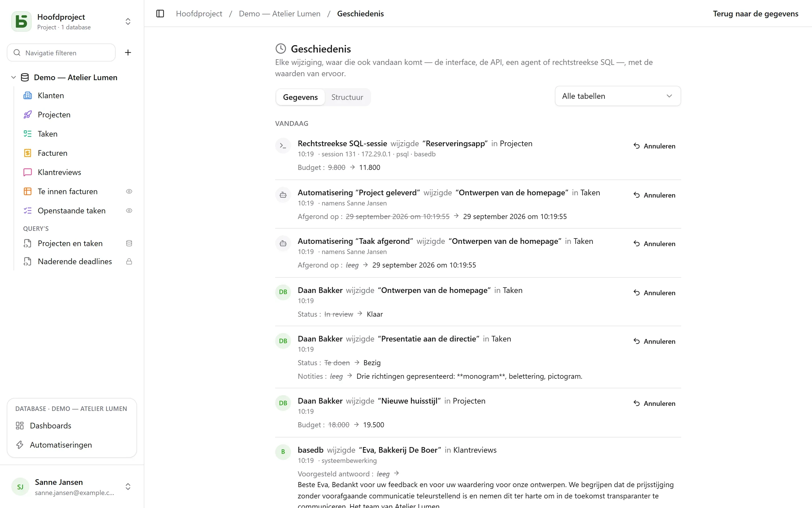This screenshot has width=812, height=508.
Task: Undo the Presentatie aan de directie change
Action: point(654,341)
